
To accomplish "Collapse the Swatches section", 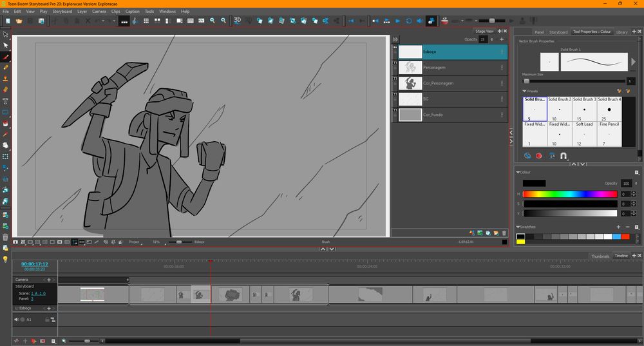I will 517,227.
